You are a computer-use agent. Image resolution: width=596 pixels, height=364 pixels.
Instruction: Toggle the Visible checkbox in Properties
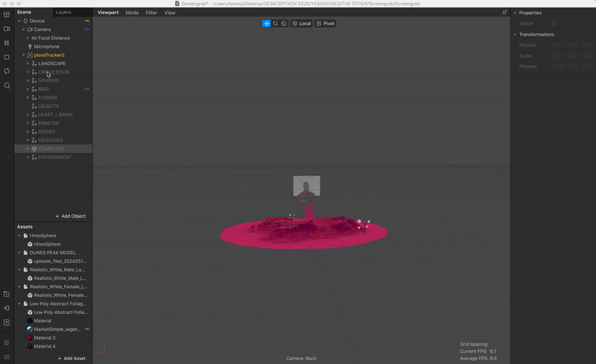point(554,24)
